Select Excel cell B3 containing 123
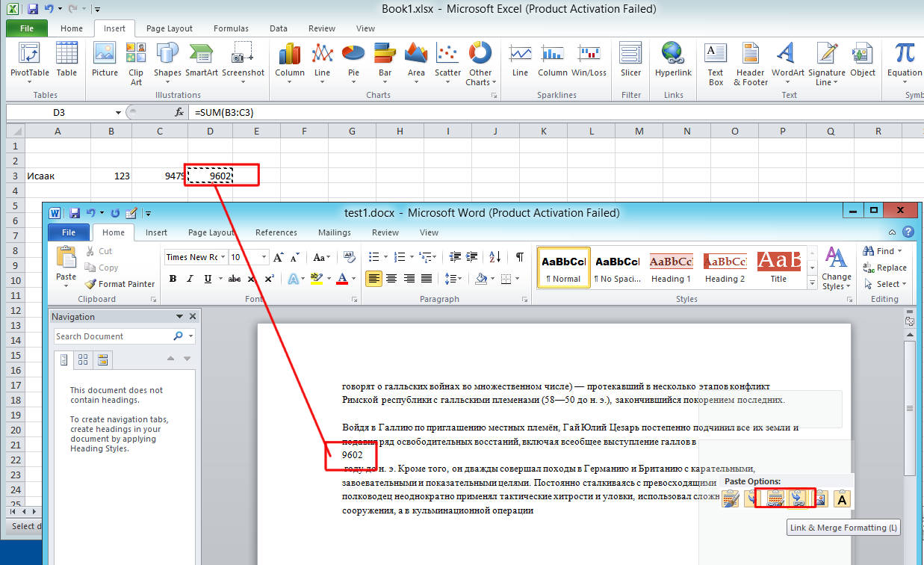This screenshot has width=924, height=565. 111,176
